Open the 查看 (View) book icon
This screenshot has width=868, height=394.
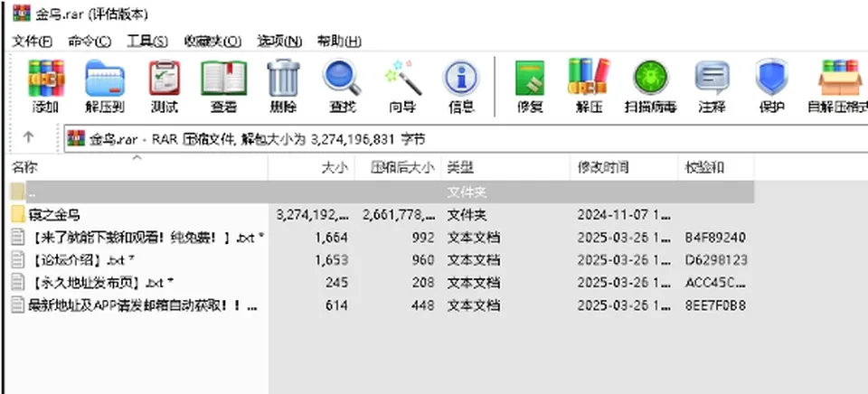pyautogui.click(x=223, y=78)
